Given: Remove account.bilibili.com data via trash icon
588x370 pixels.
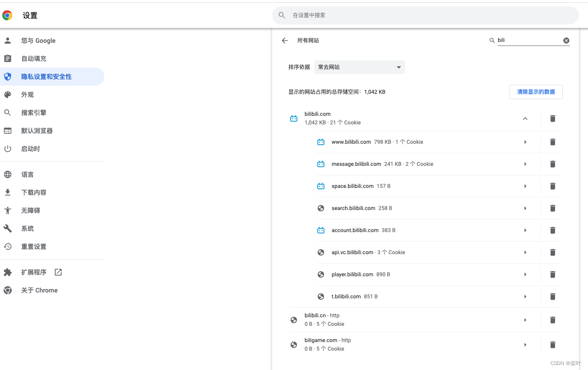Looking at the screenshot, I should [552, 230].
